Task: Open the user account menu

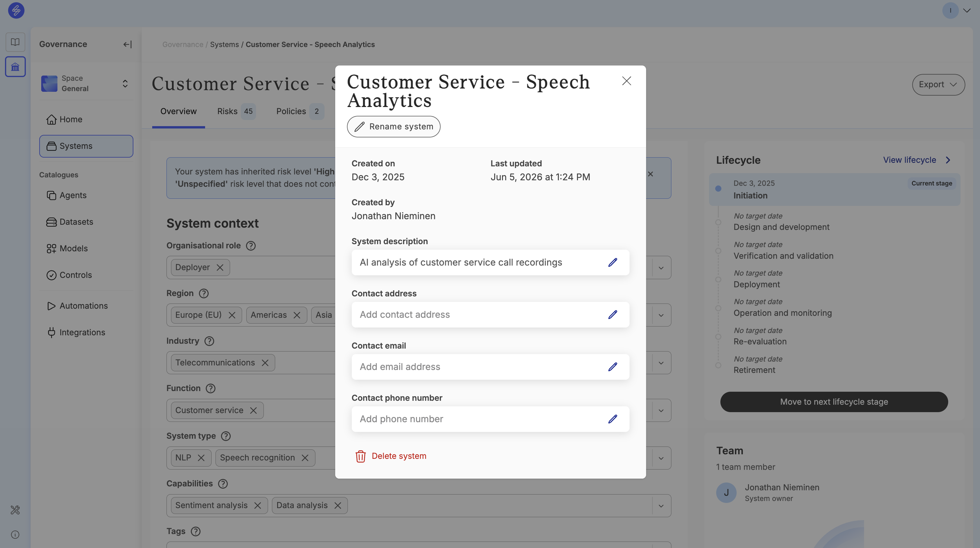Action: click(956, 10)
